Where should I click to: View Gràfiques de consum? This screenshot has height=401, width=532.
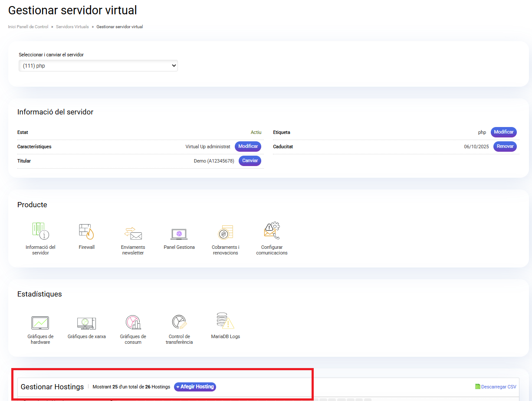(x=133, y=322)
